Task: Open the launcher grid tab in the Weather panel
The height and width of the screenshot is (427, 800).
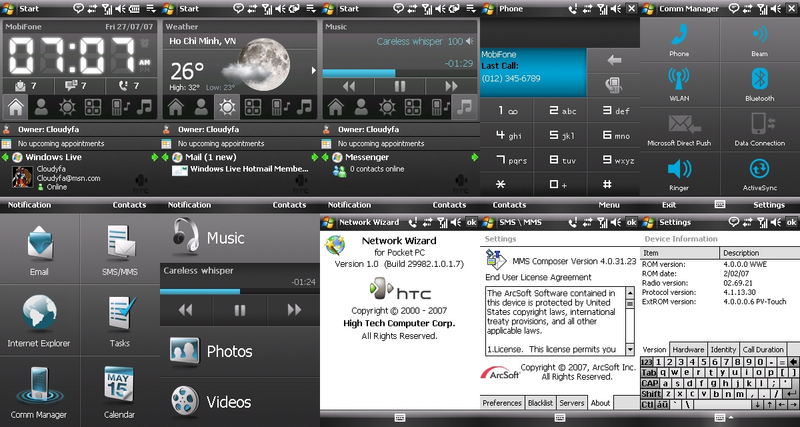Action: pos(253,107)
